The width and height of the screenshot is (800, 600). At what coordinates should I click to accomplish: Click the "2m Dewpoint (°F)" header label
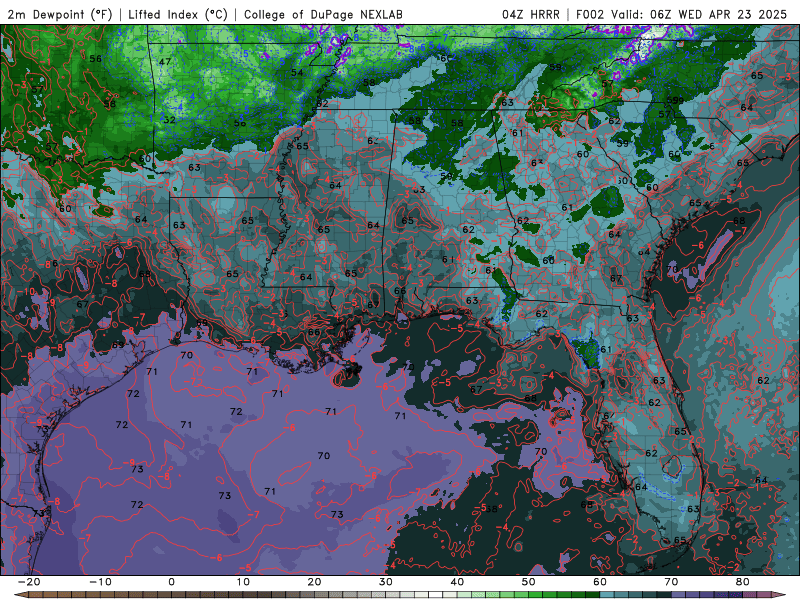point(60,14)
